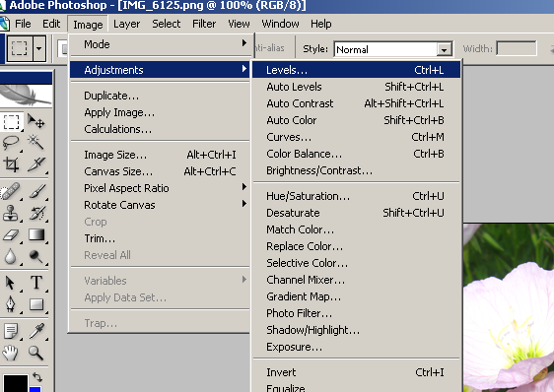Choose Invert
This screenshot has width=554, height=392.
pyautogui.click(x=356, y=372)
